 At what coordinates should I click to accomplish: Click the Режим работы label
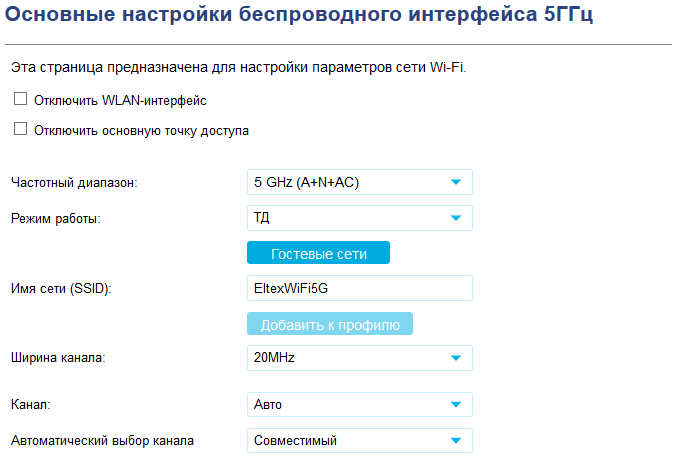point(56,218)
